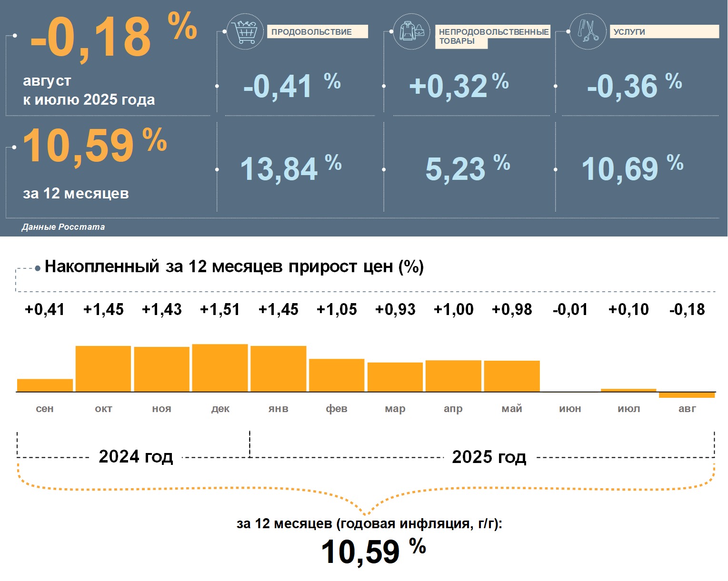Screen dimensions: 728x581
Task: Click the negative August (авг) bar
Action: point(687,395)
